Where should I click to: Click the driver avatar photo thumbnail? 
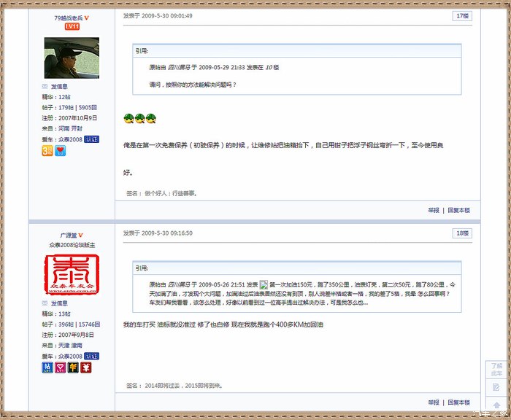(72, 58)
